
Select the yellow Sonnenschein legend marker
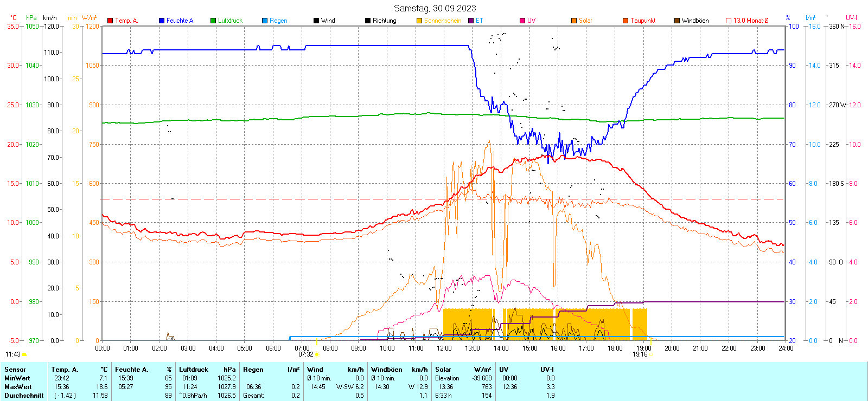pyautogui.click(x=419, y=21)
